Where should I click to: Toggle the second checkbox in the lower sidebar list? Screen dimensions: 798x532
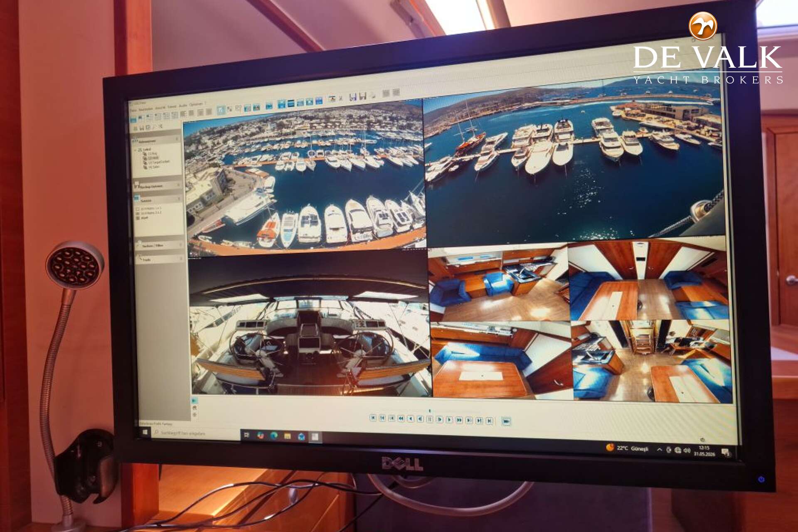point(138,213)
